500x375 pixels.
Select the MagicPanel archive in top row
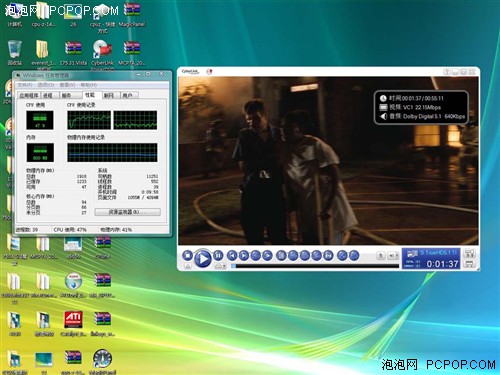(132, 15)
